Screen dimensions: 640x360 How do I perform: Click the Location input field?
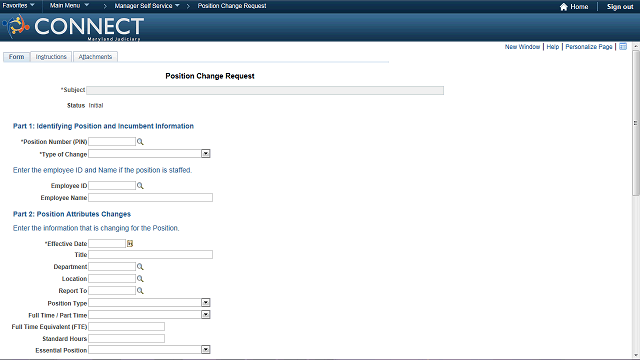pos(112,279)
